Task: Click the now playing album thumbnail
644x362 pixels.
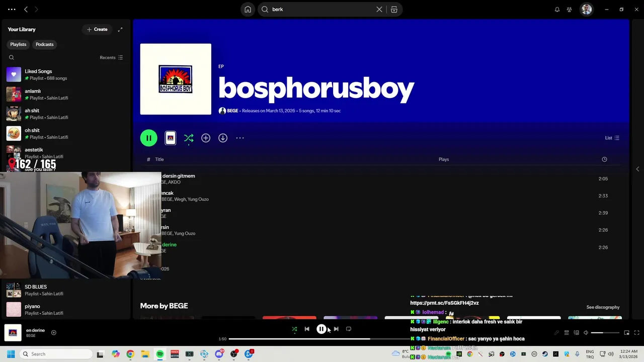Action: click(x=13, y=332)
